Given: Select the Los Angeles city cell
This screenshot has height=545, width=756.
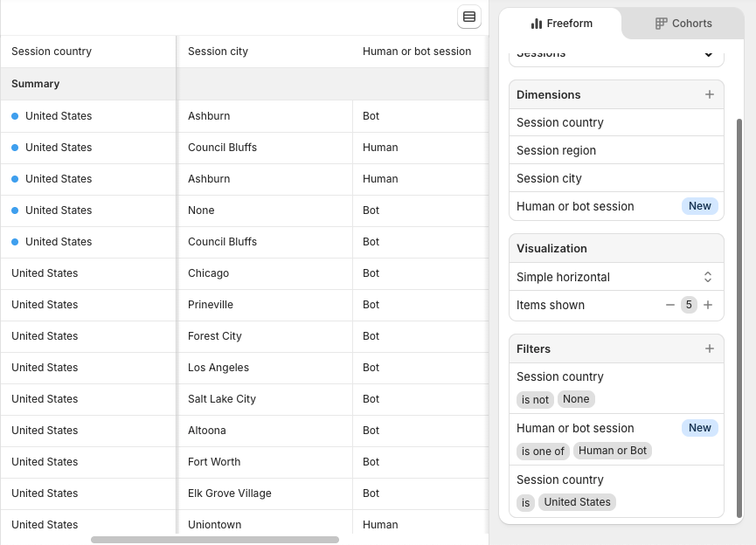Looking at the screenshot, I should (x=265, y=368).
